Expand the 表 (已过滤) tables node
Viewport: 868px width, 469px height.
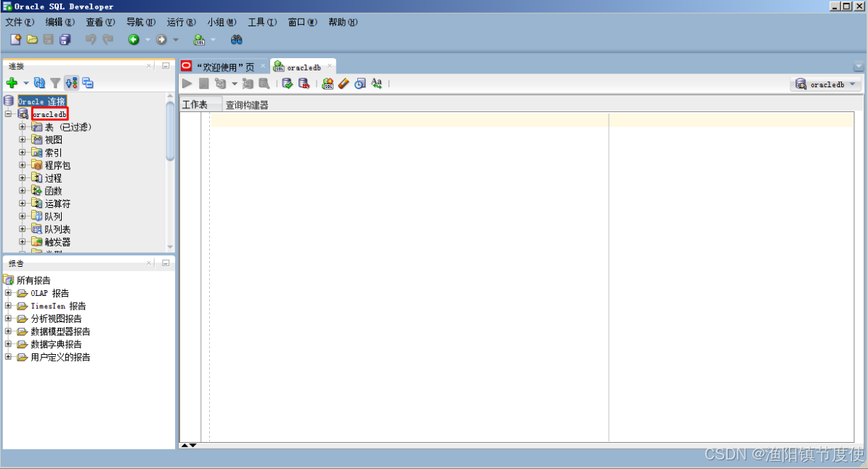pos(22,127)
